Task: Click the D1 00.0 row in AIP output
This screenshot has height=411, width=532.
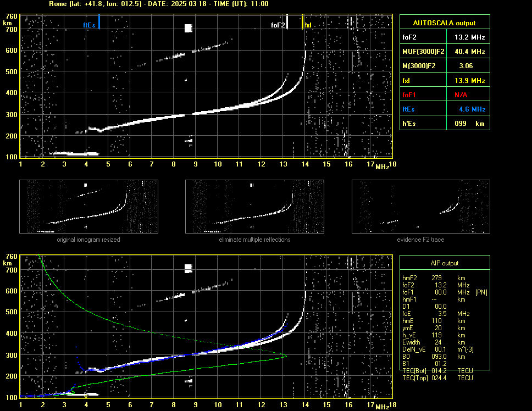Action: point(425,307)
